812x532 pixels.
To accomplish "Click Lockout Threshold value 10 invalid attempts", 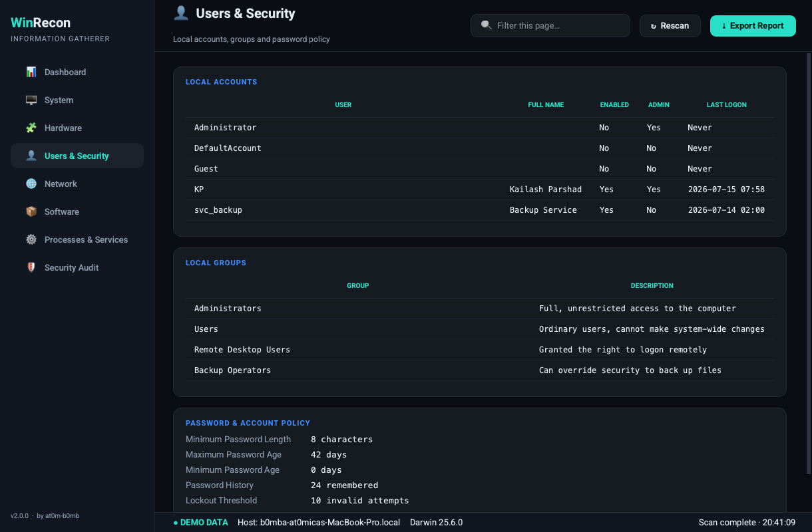I will [359, 501].
